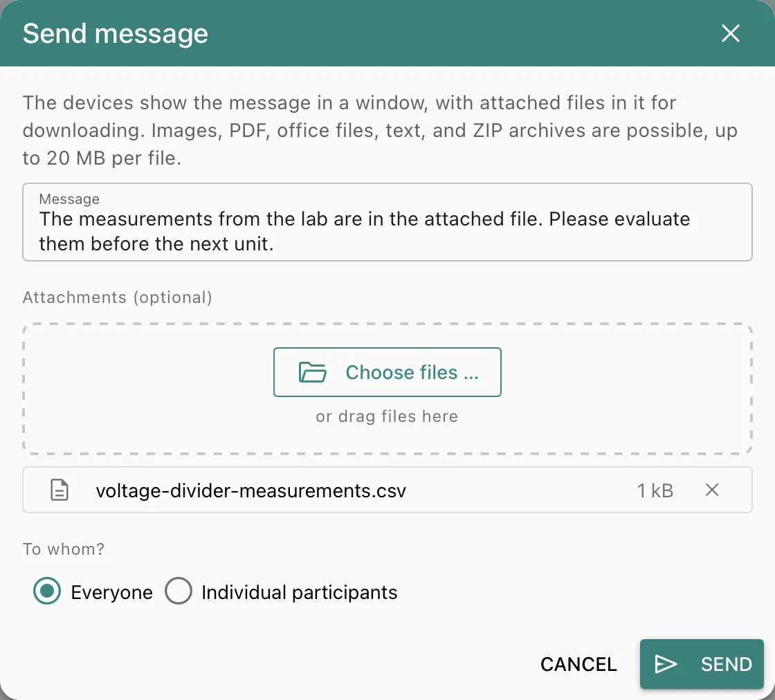Click the Send message dialog title
The width and height of the screenshot is (775, 700).
click(x=116, y=34)
